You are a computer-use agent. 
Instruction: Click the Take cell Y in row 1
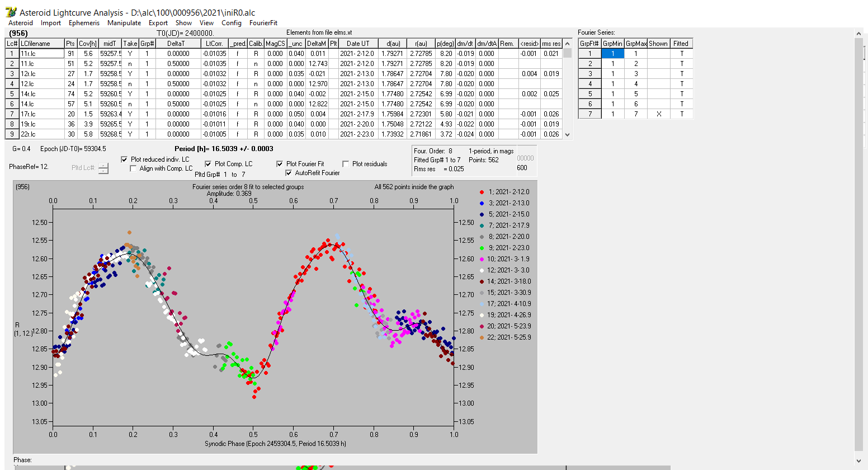tap(130, 54)
